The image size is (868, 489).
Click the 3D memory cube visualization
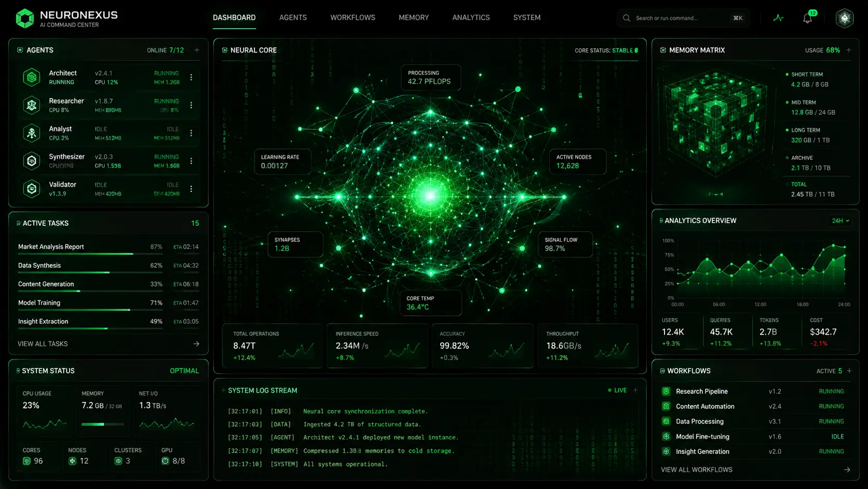click(x=715, y=124)
